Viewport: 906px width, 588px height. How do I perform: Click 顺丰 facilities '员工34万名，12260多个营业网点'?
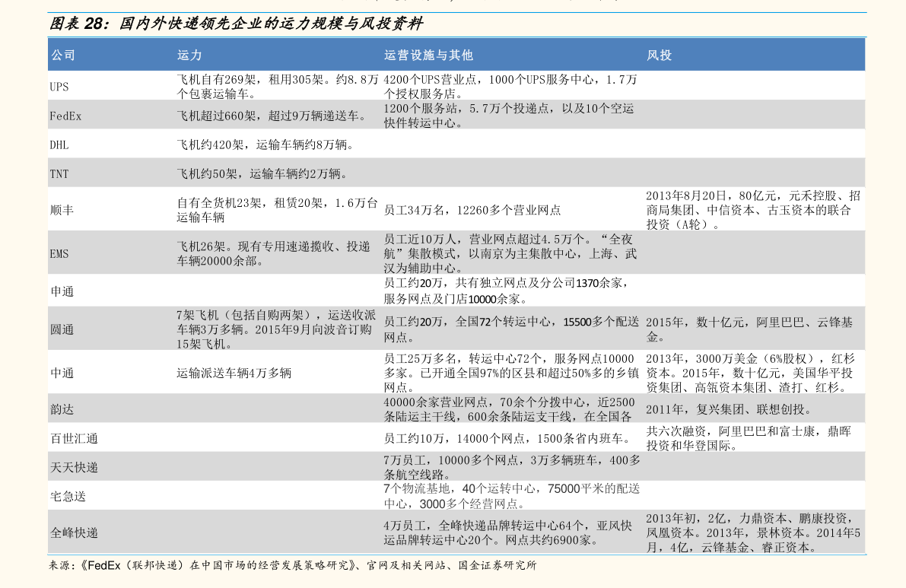(x=472, y=210)
